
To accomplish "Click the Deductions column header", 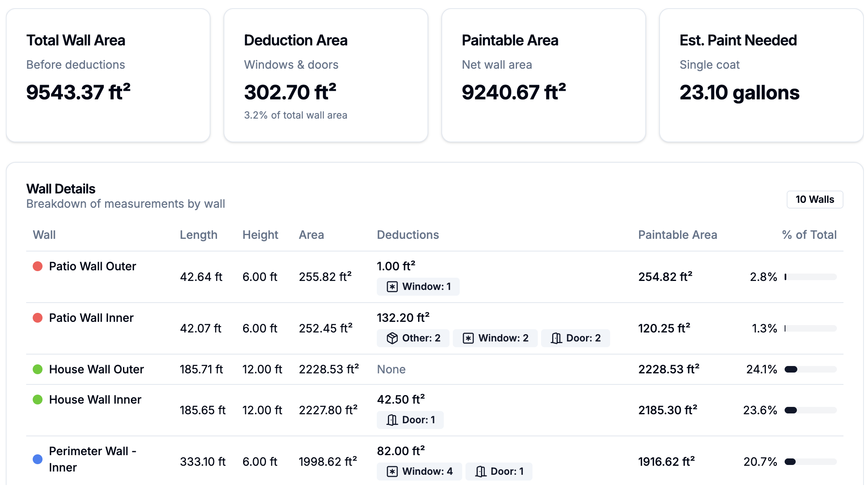I will click(407, 235).
